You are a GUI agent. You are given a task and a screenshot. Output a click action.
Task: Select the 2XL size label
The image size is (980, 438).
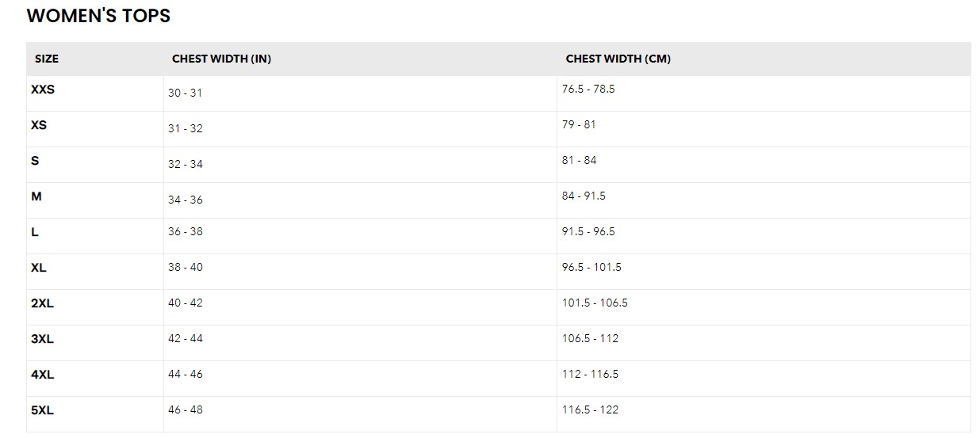click(x=42, y=303)
